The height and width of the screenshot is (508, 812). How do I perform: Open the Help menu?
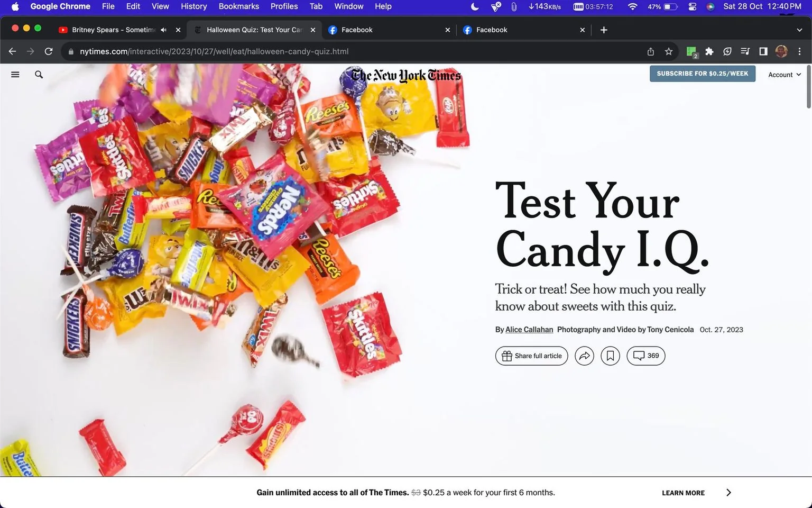pos(383,6)
